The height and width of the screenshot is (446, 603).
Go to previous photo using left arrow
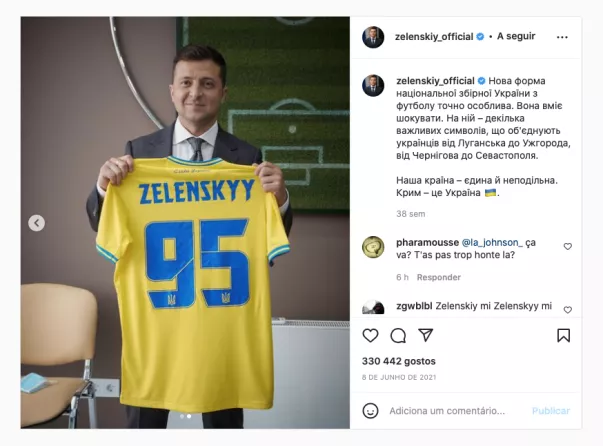click(37, 223)
